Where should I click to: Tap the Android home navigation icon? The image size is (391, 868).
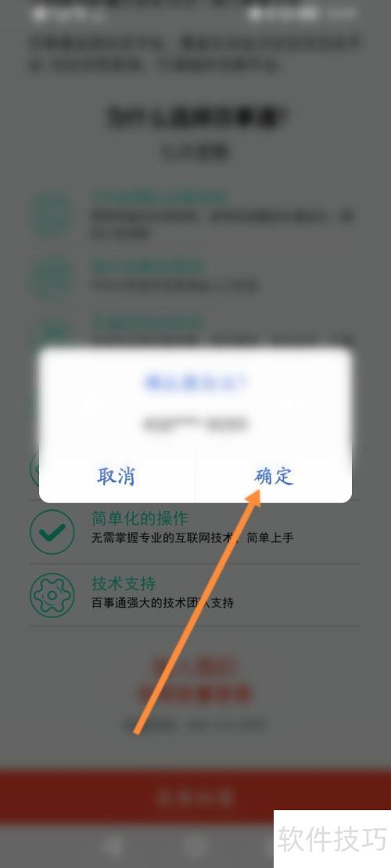(195, 845)
